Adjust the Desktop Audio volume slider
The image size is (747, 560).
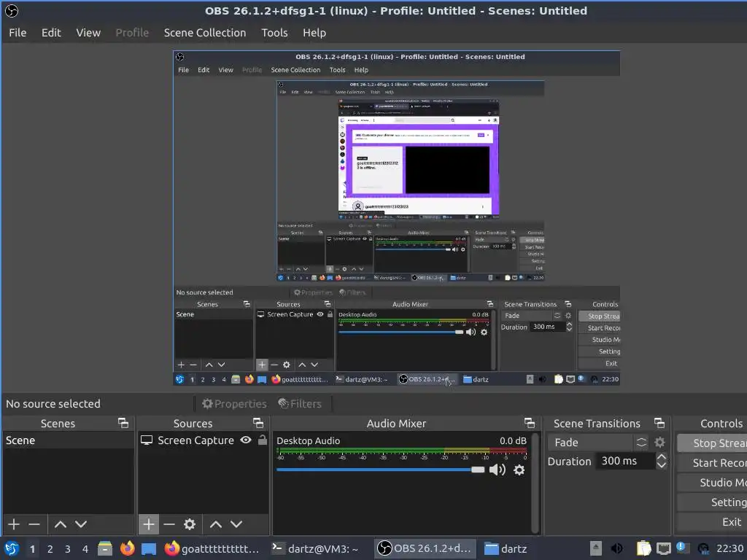tap(380, 470)
